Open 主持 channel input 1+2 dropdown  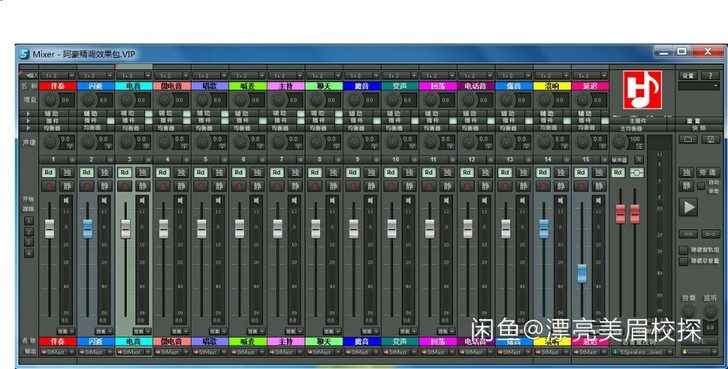click(x=286, y=75)
